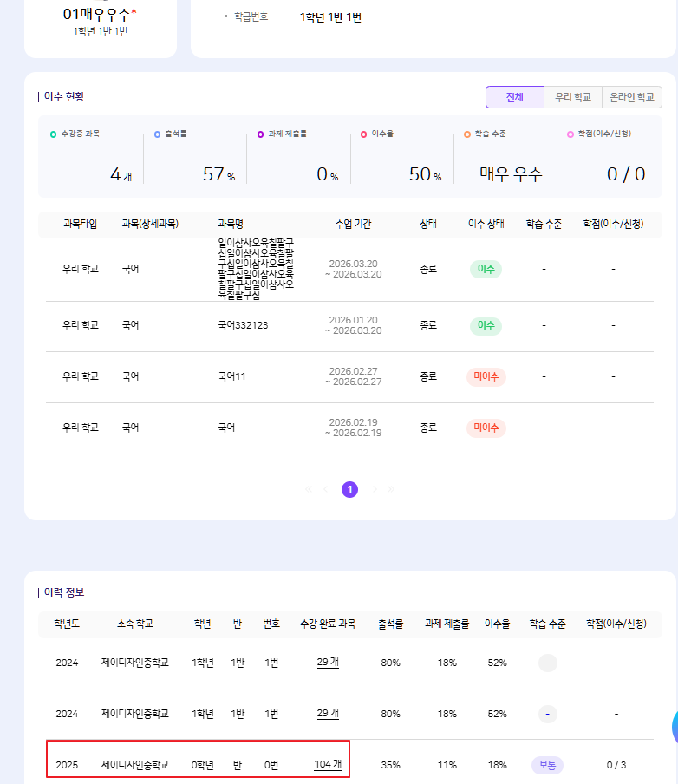678x784 pixels.
Task: Click the 수강중 과목 green circle icon
Action: (x=54, y=134)
